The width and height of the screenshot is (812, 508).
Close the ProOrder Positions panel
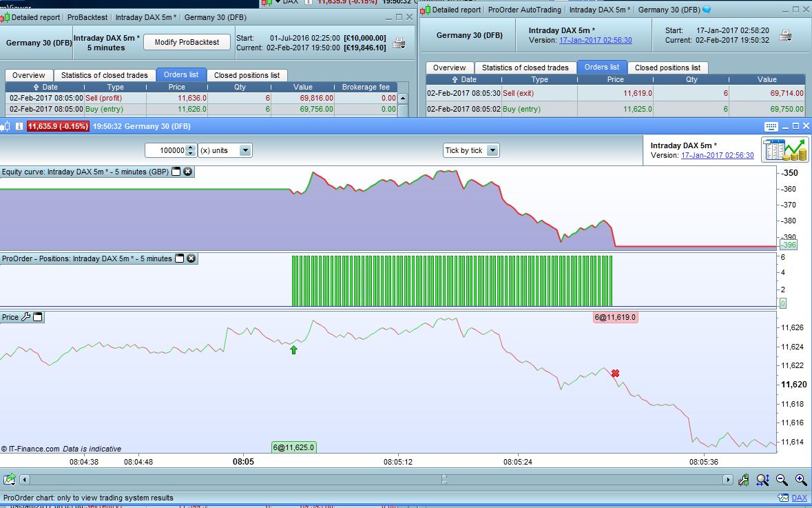click(191, 258)
